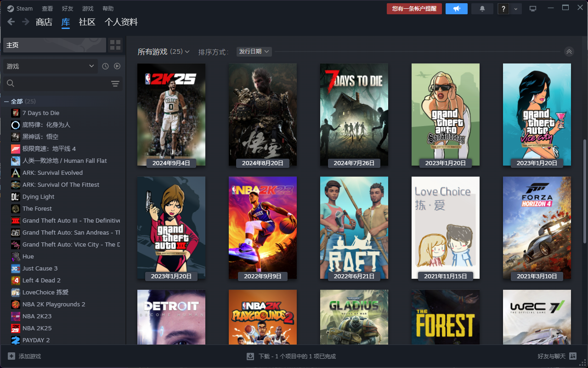
Task: Click the Hue game icon in sidebar
Action: (16, 256)
